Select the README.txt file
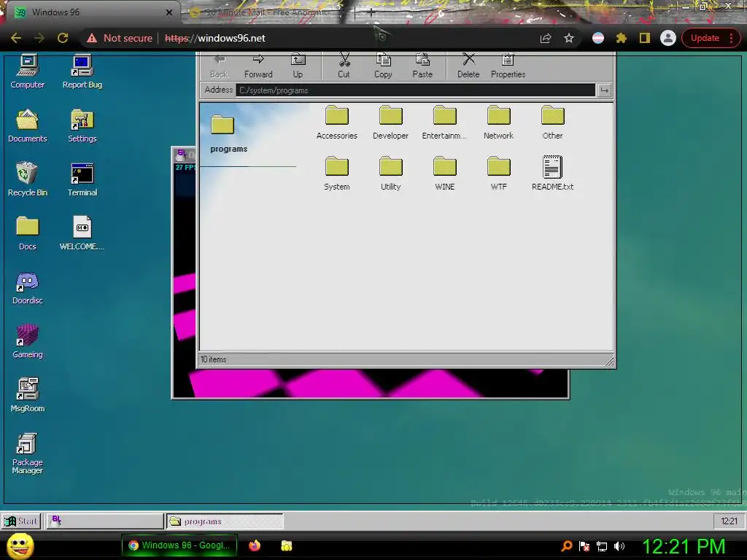 (553, 174)
